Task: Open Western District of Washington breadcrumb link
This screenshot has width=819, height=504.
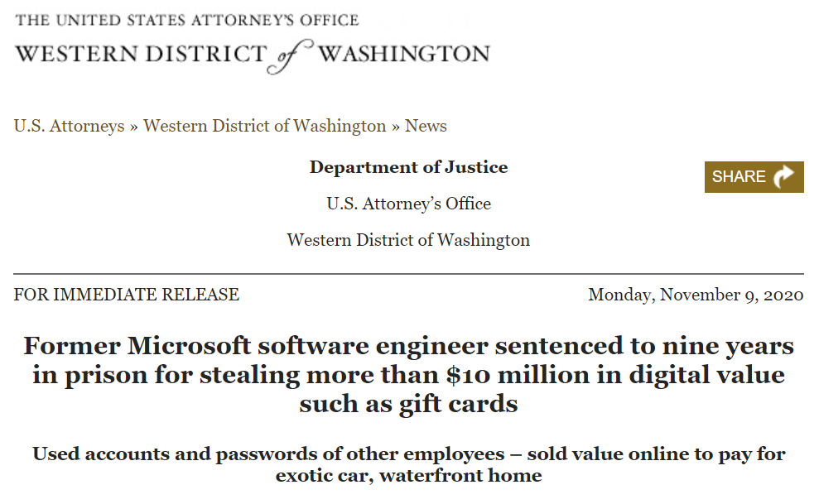Action: (x=265, y=127)
